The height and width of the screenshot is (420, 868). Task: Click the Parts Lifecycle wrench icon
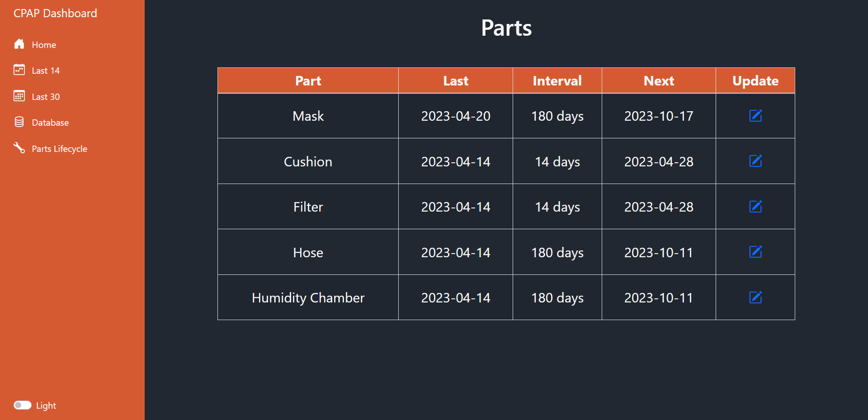(19, 148)
